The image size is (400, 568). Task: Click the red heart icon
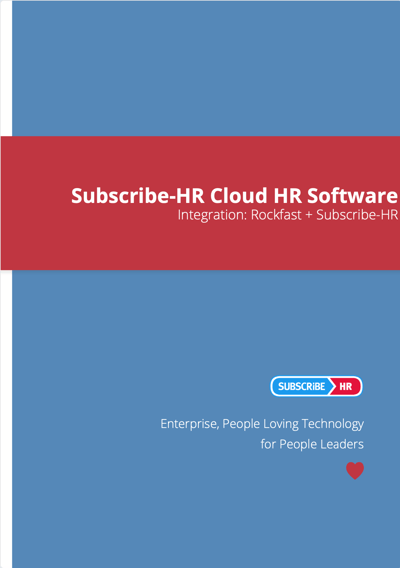(x=355, y=471)
